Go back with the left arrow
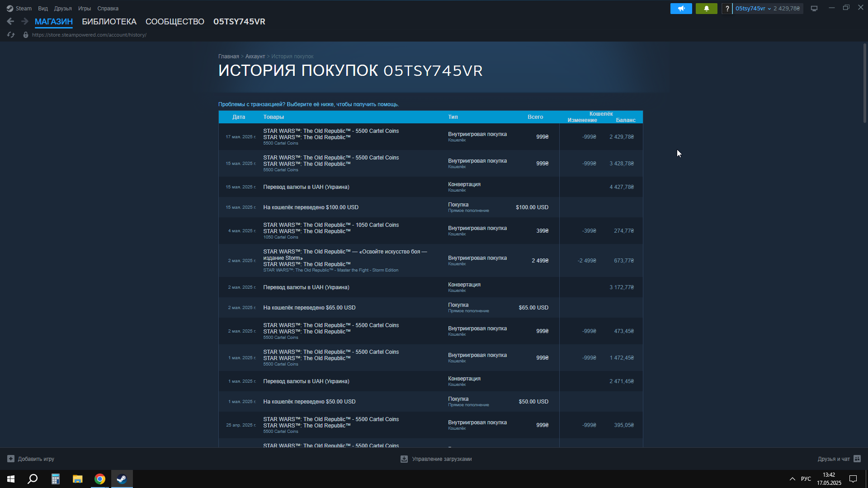 [10, 21]
